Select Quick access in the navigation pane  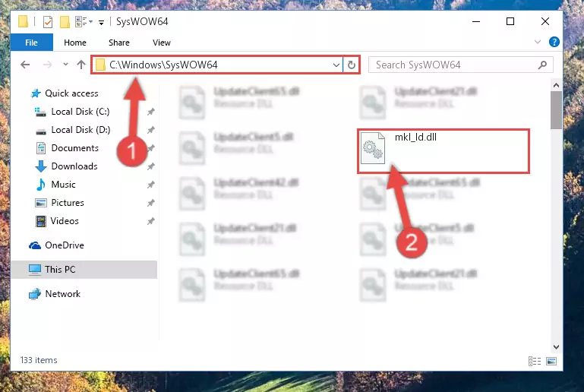coord(71,93)
